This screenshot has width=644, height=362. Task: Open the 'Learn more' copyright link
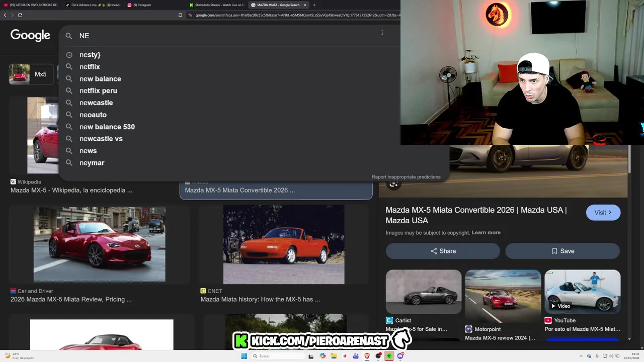[486, 233]
